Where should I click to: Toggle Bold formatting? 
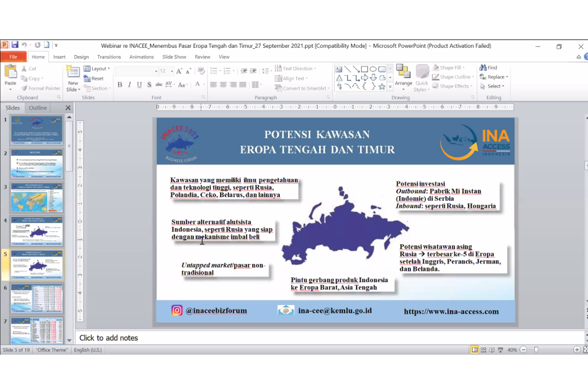click(120, 84)
